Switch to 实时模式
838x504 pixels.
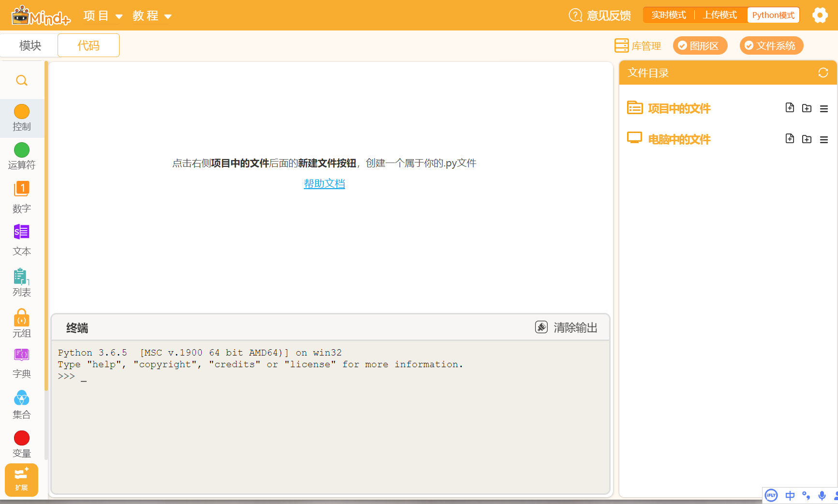tap(669, 15)
